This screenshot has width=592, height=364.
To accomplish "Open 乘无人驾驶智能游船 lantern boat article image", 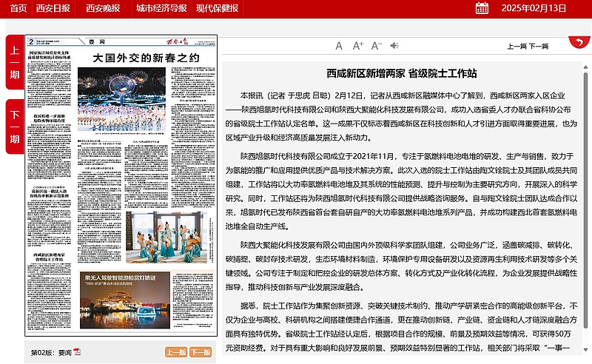I will pos(125,300).
